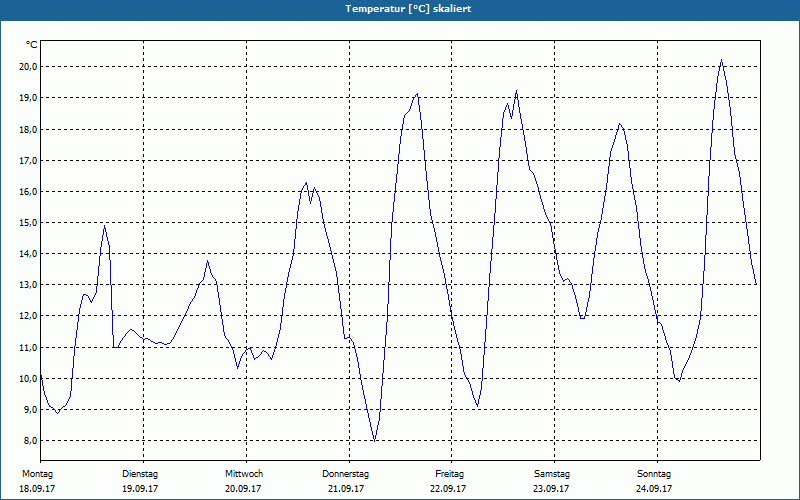This screenshot has height=500, width=800.
Task: Click the 'Sonntag' day label
Action: click(654, 474)
